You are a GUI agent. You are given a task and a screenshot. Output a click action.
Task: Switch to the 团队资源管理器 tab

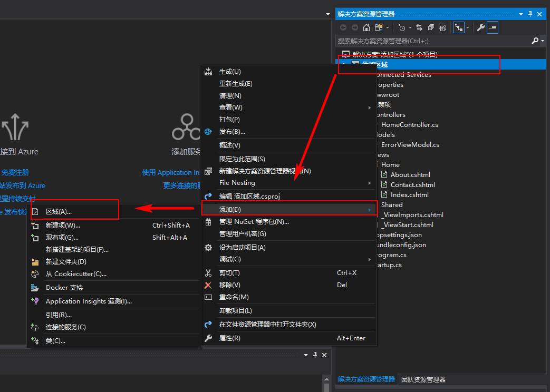[423, 379]
